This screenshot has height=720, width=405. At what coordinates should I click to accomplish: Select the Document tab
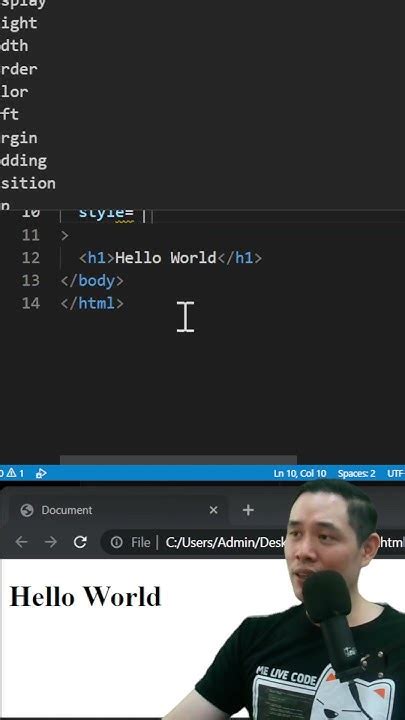pyautogui.click(x=115, y=510)
